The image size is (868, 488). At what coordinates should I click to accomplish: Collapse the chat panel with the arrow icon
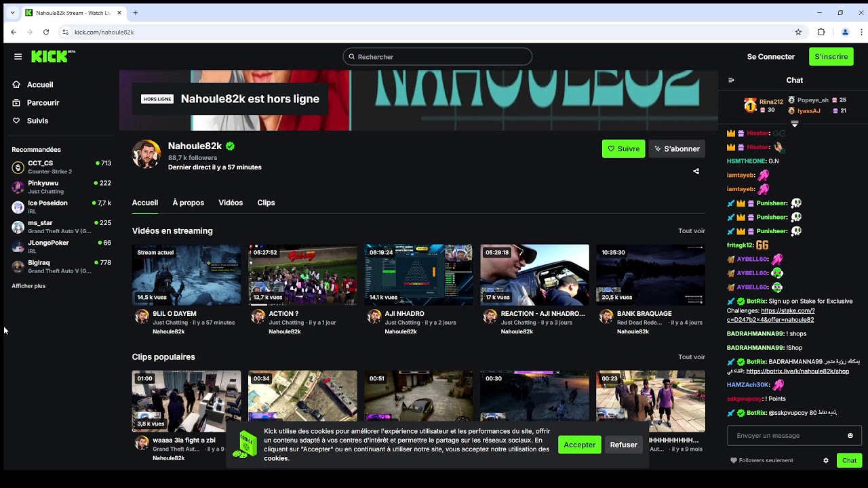(731, 80)
